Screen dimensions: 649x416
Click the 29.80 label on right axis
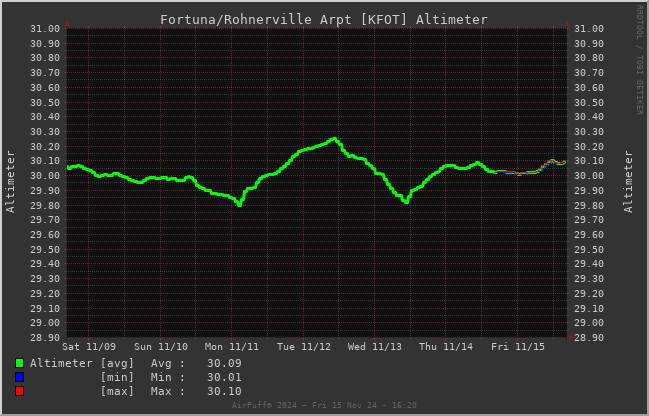pos(589,206)
